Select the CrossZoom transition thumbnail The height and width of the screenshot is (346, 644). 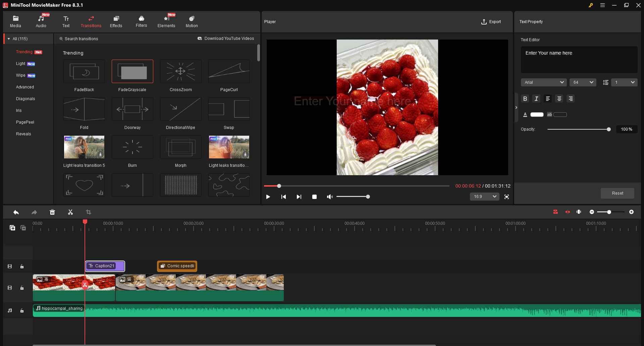(180, 71)
